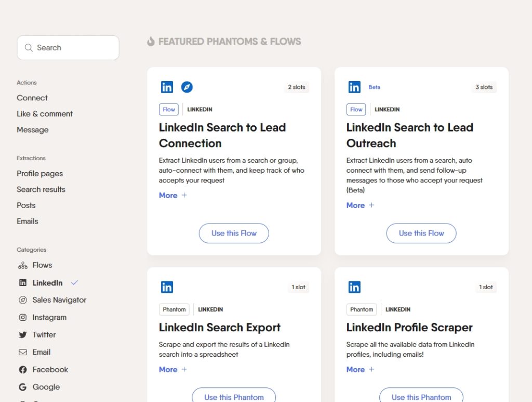Viewport: 532px width, 402px height.
Task: Select Profile pages under Extractions
Action: click(x=39, y=174)
